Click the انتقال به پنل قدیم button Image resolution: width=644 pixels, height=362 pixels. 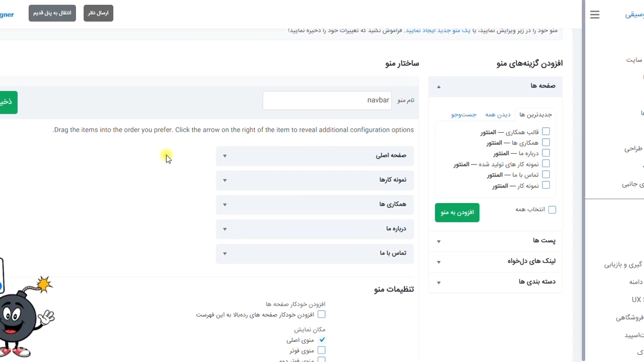coord(52,13)
